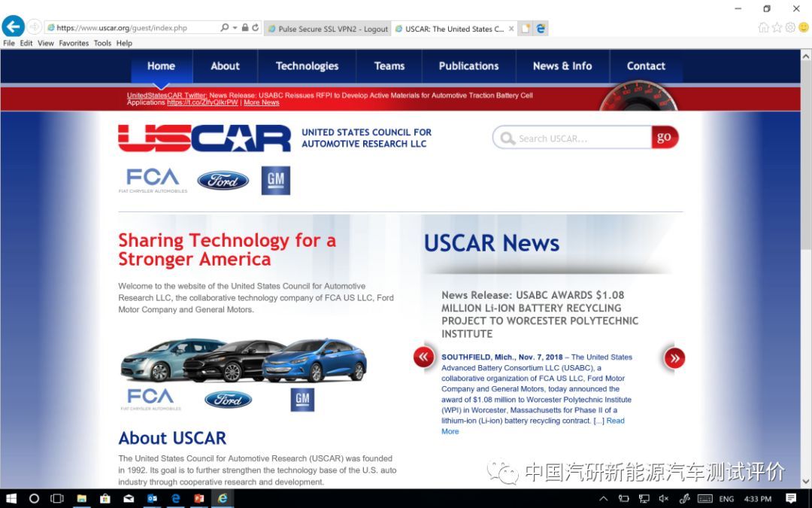
Task: Open the Edit menu
Action: (26, 43)
